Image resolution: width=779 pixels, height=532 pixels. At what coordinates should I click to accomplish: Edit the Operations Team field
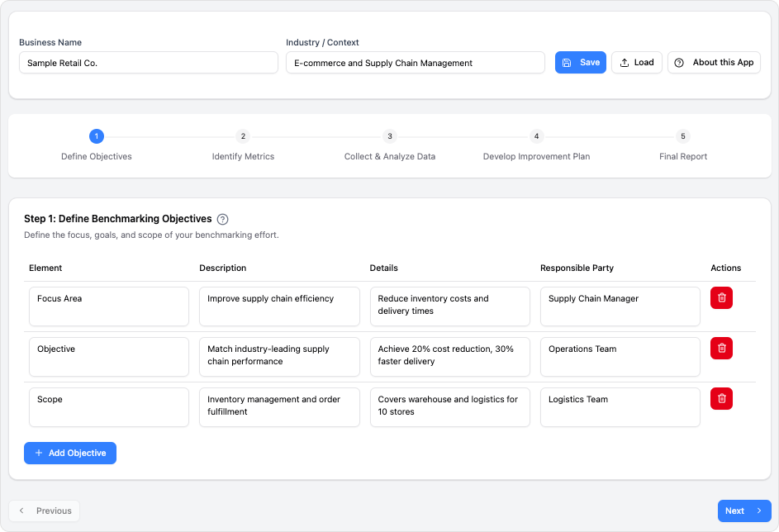click(620, 357)
